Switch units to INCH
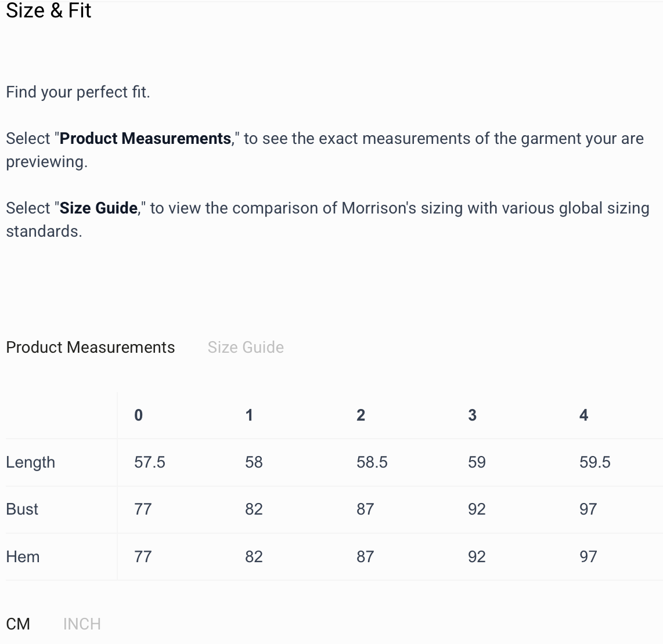 82,624
